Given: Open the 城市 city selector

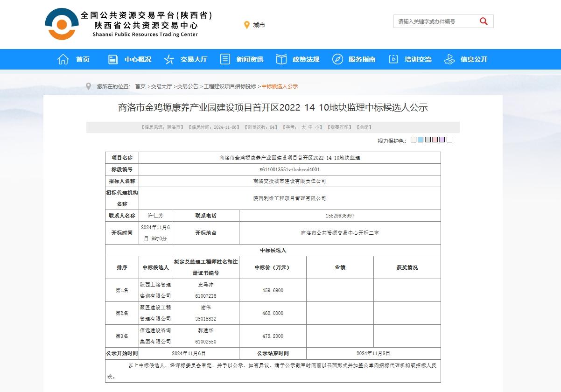Looking at the screenshot, I should [x=259, y=25].
